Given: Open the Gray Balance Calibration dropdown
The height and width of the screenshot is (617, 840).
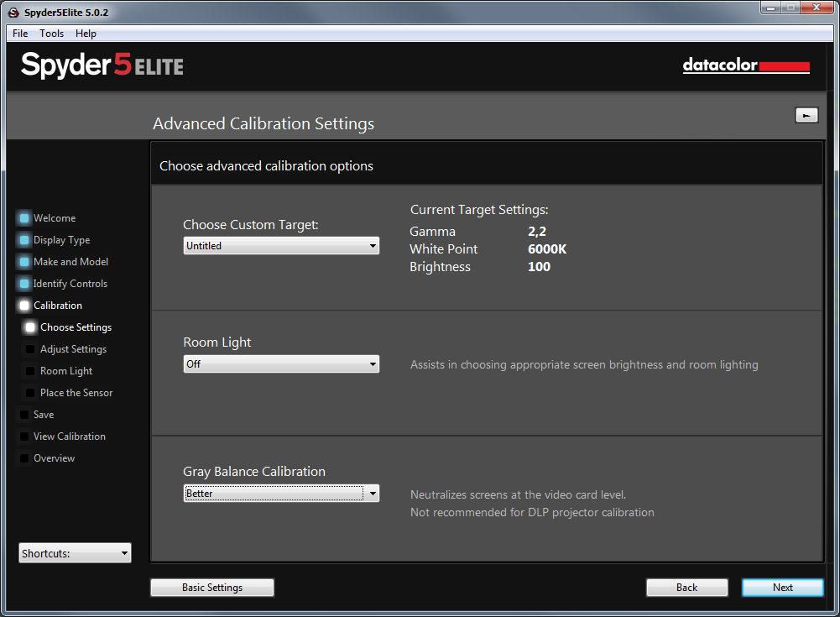Looking at the screenshot, I should (281, 493).
